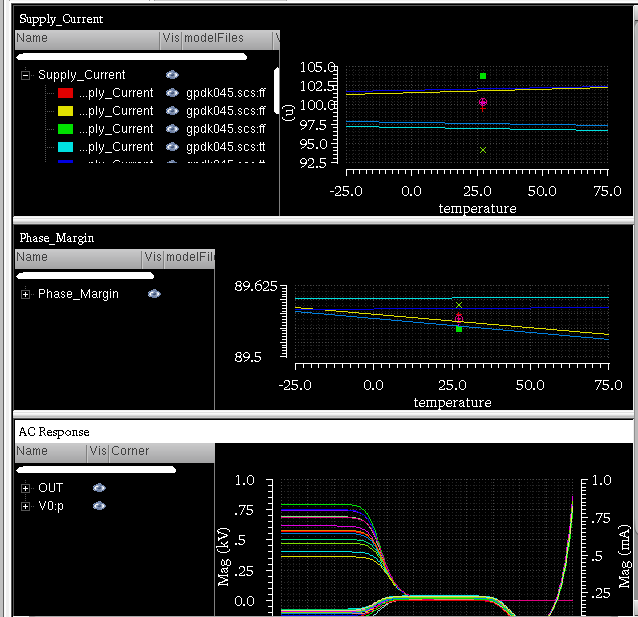The height and width of the screenshot is (617, 638).
Task: Select the Phase_Margin tree item label
Action: click(x=78, y=294)
